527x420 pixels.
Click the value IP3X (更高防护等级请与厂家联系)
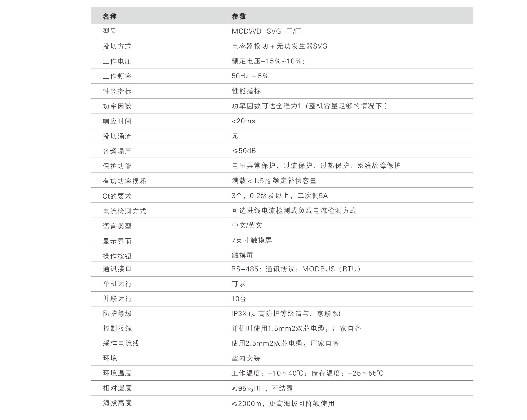pyautogui.click(x=286, y=314)
